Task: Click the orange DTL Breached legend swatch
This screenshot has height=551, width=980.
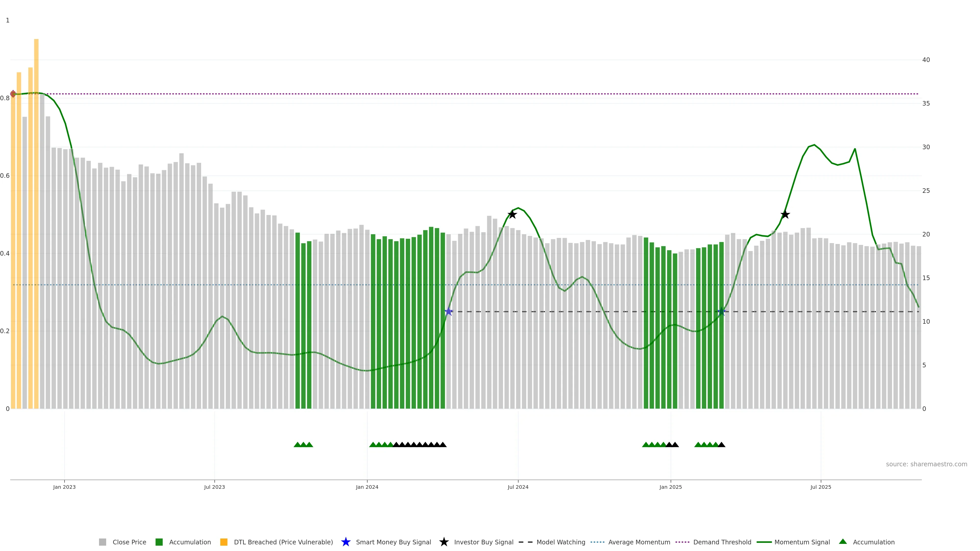Action: pyautogui.click(x=224, y=542)
